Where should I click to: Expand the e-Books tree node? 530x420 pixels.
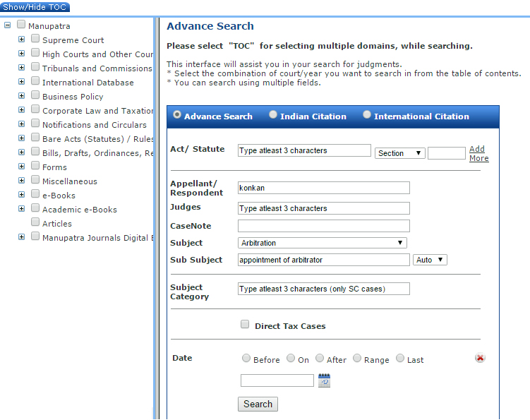pos(22,194)
